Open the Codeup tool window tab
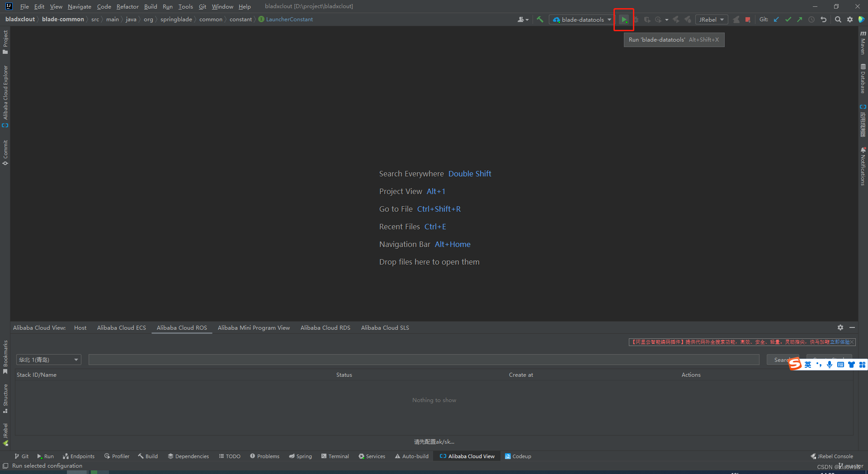The width and height of the screenshot is (868, 474). 518,456
